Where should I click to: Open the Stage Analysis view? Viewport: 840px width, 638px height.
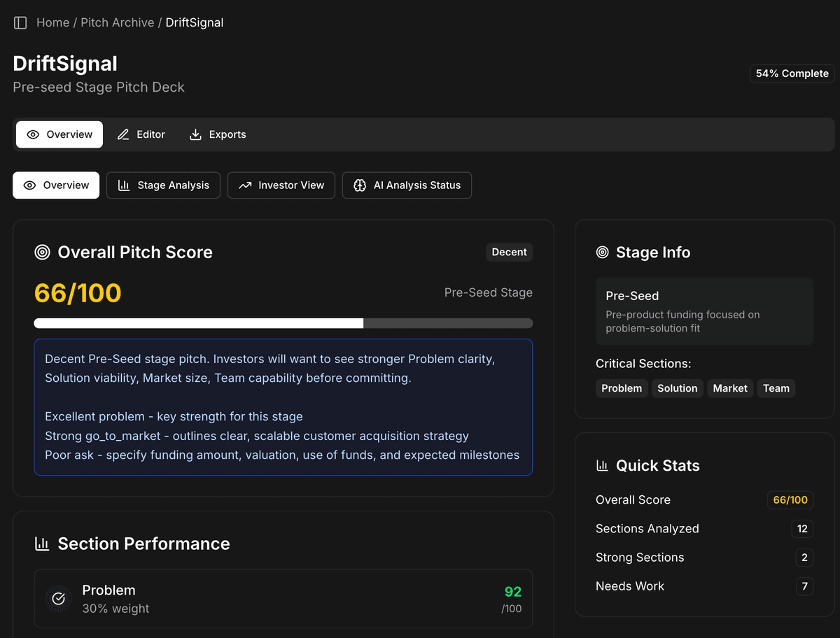[163, 185]
